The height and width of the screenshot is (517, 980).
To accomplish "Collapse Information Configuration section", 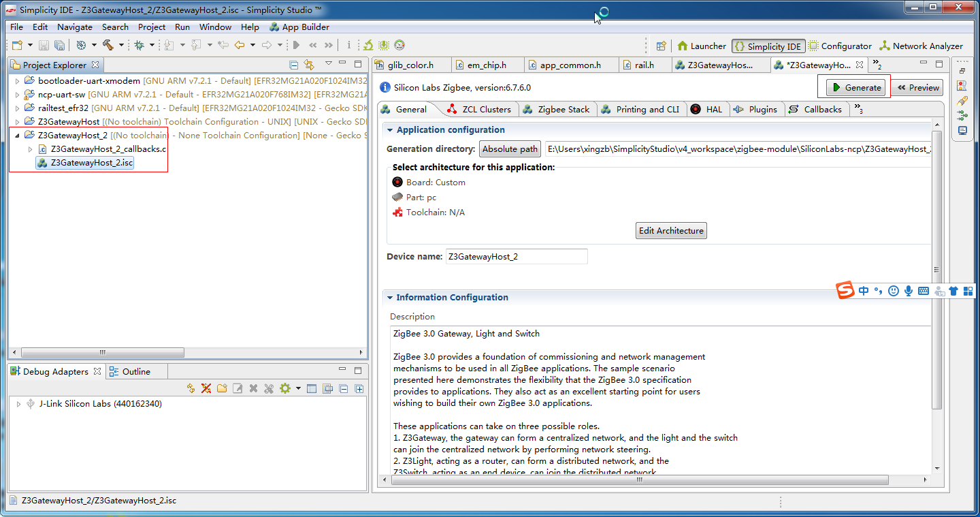I will 390,298.
